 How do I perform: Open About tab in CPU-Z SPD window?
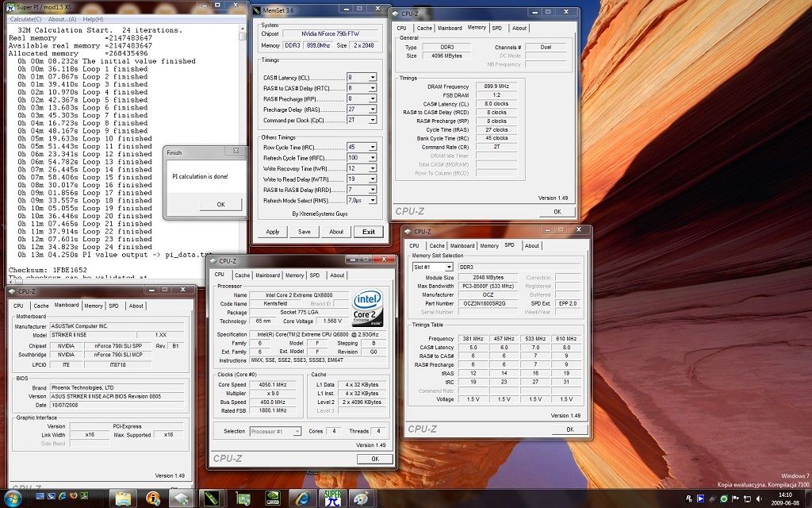(532, 246)
